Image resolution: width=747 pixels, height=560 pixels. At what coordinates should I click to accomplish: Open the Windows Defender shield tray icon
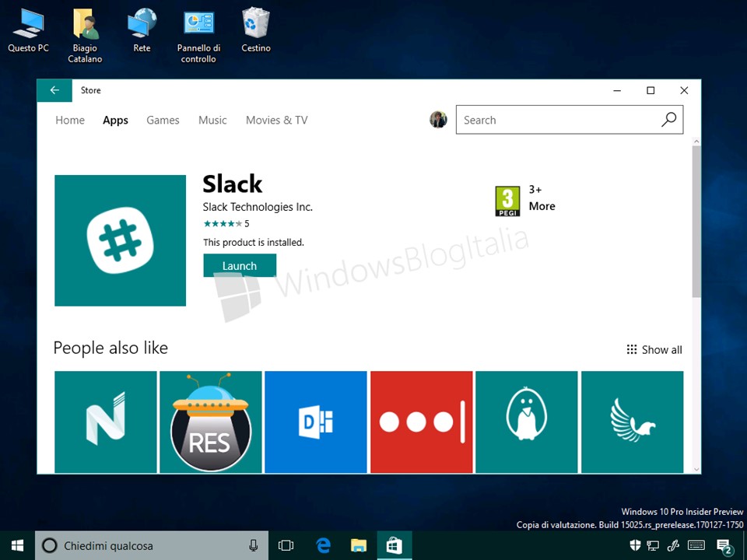(x=635, y=545)
